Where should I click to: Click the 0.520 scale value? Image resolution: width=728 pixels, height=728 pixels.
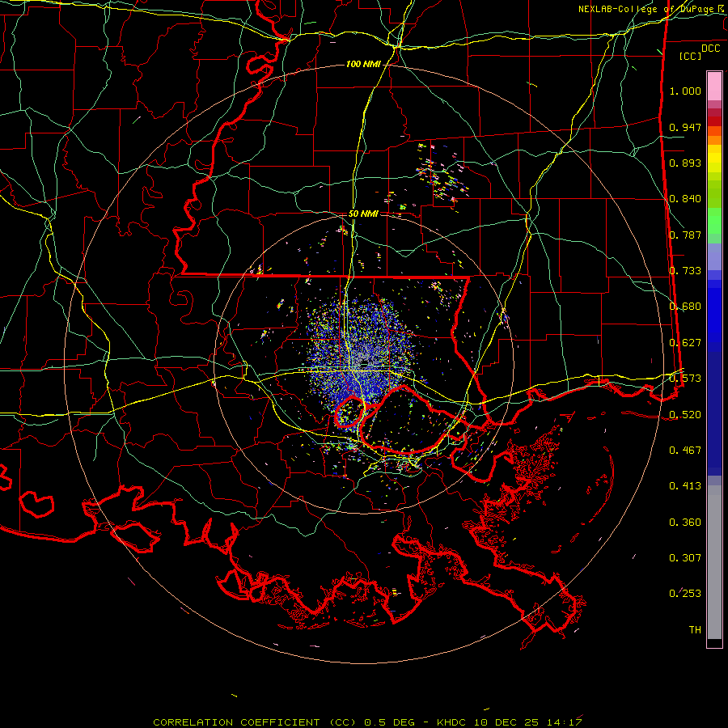click(x=685, y=415)
